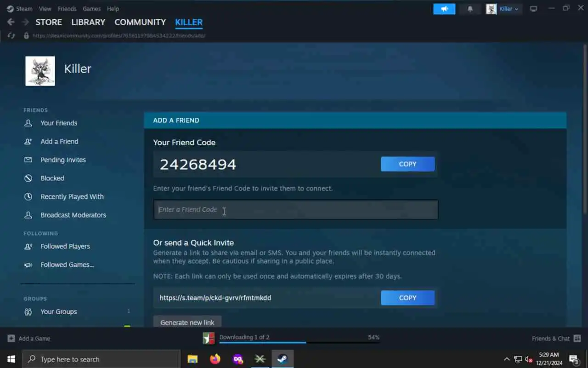Viewport: 588px width, 368px height.
Task: Click the muted volume tray icon
Action: (x=529, y=359)
